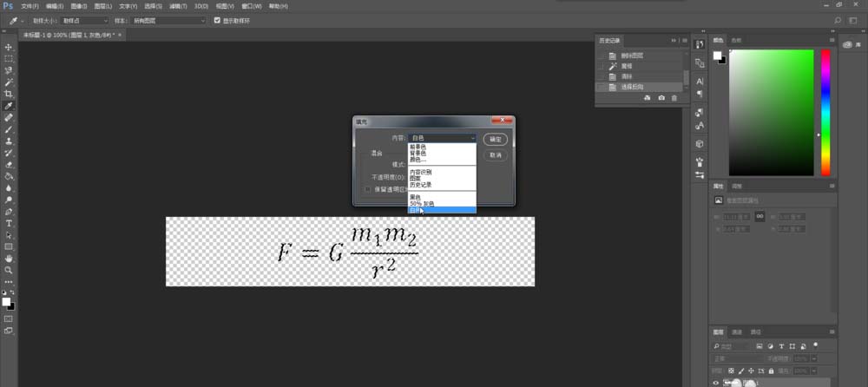The image size is (868, 387).
Task: Select the Zoom tool
Action: click(x=9, y=270)
